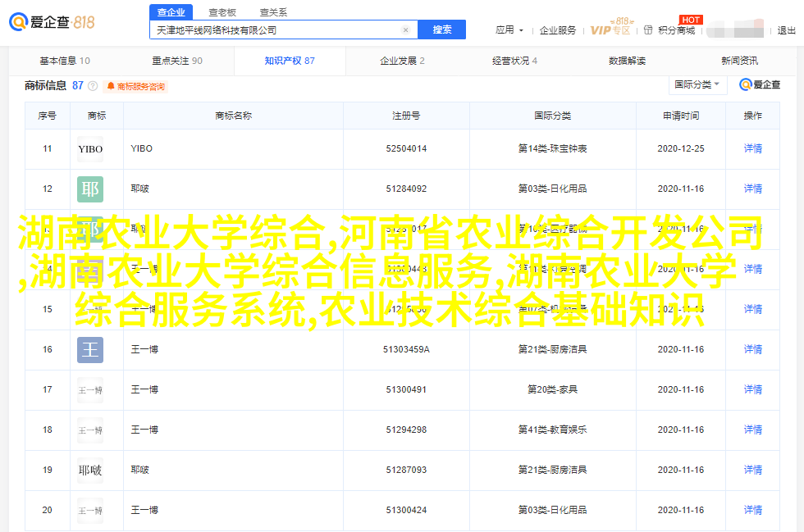
Task: Open the YIBO trademark logo in row 11
Action: [90, 149]
